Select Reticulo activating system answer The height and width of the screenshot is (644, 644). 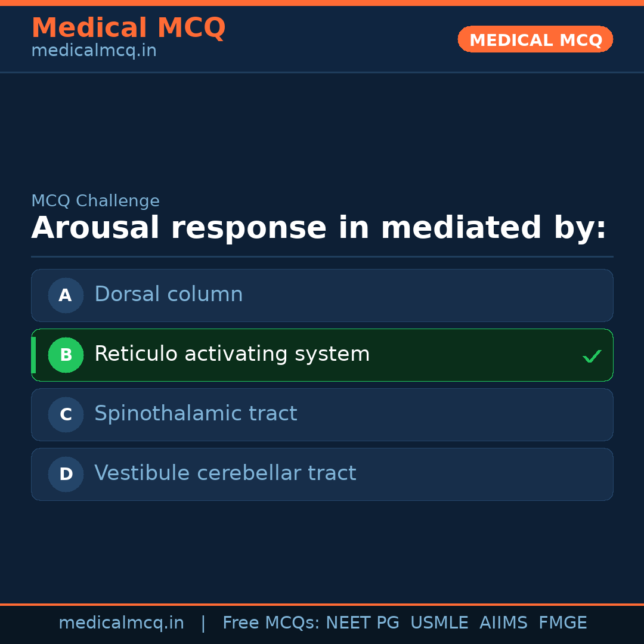coord(232,354)
